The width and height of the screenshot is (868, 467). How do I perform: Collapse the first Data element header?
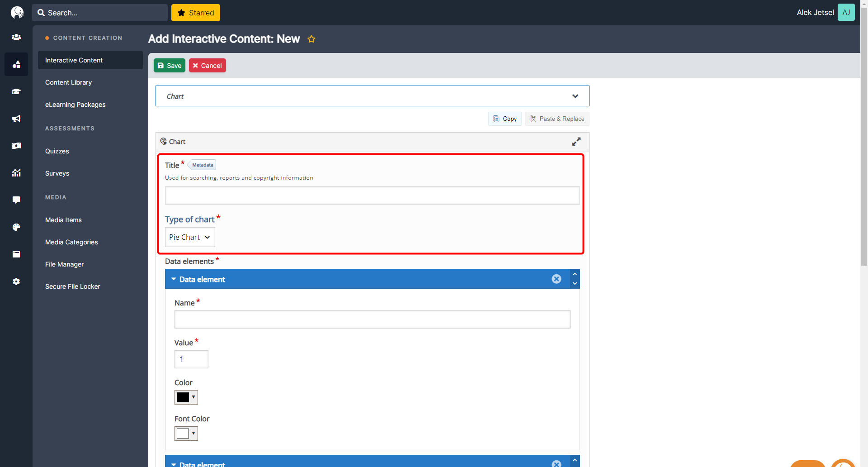click(198, 279)
